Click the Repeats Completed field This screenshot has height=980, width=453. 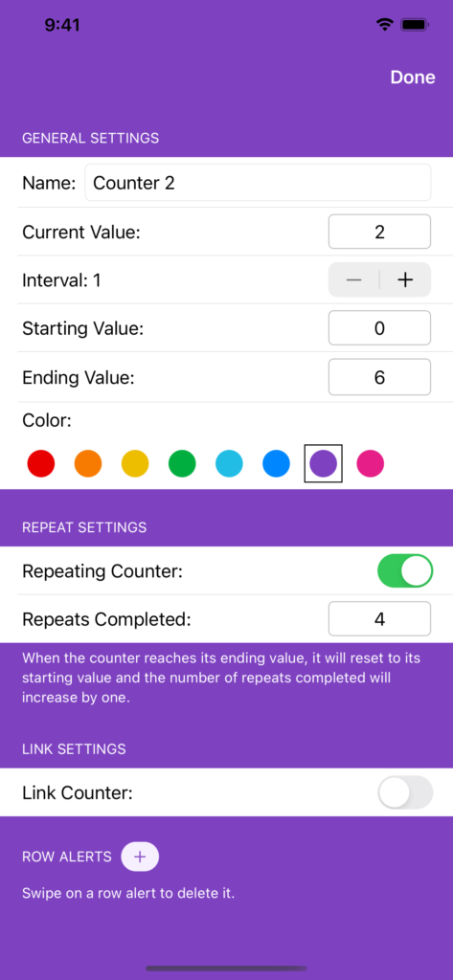380,619
